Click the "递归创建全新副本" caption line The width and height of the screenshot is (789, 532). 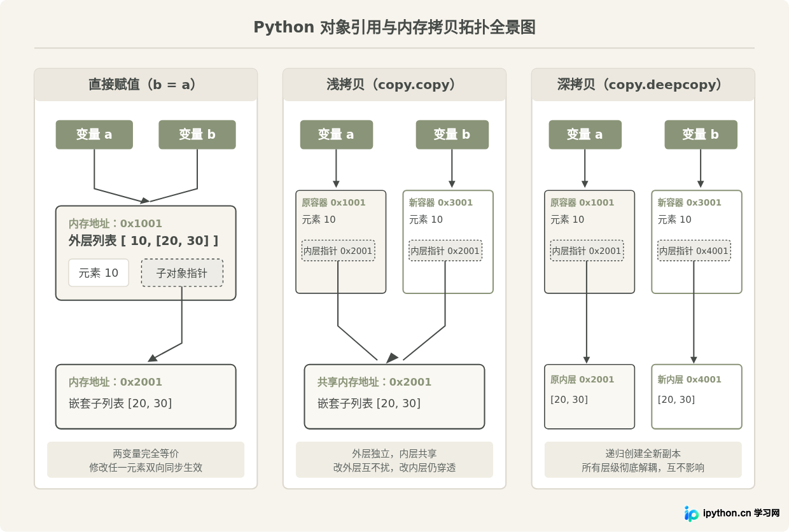[643, 454]
